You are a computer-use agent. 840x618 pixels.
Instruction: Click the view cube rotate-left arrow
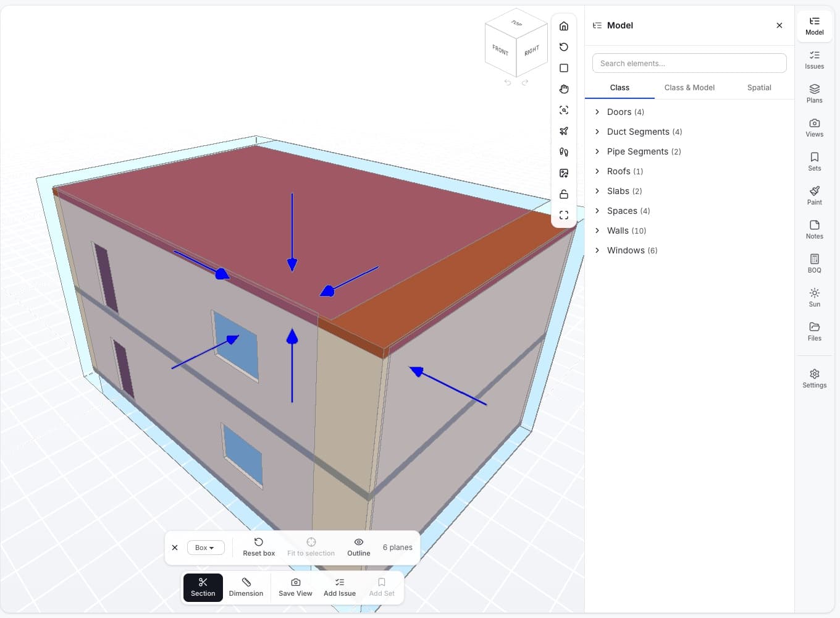(x=508, y=82)
